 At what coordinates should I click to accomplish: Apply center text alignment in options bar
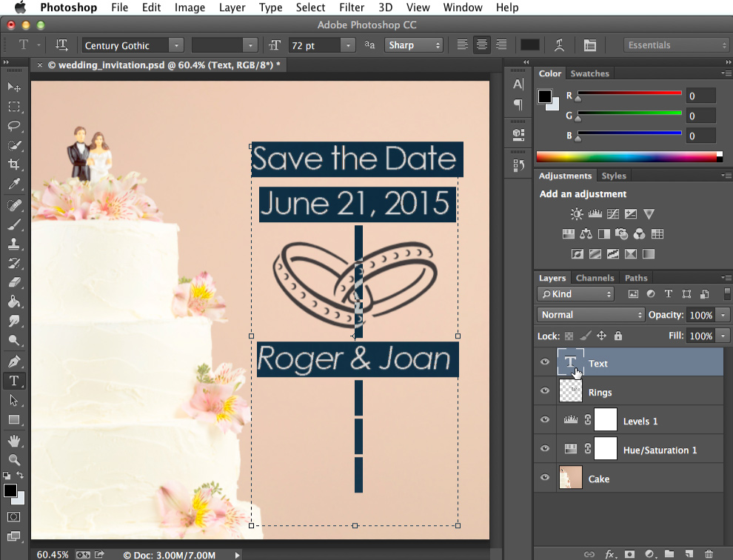[481, 44]
